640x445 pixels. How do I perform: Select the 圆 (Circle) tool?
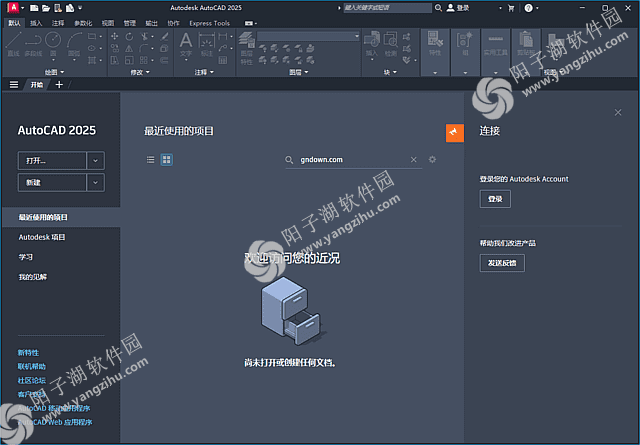click(x=53, y=44)
